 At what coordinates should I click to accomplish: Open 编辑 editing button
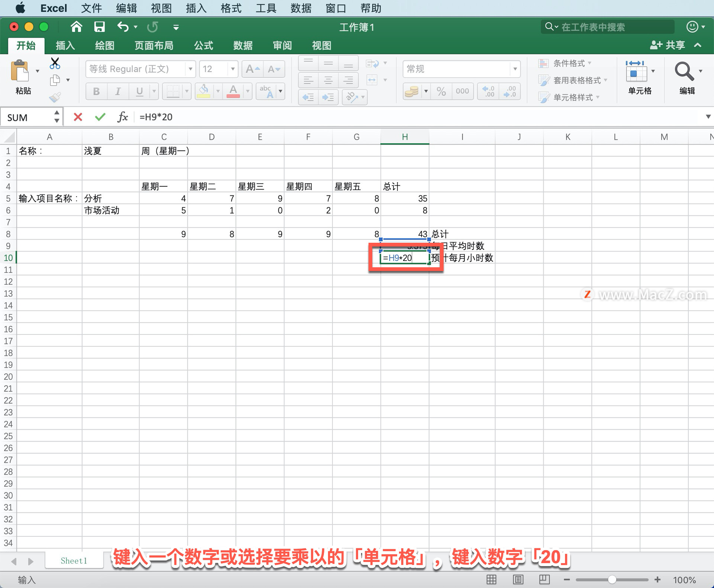pyautogui.click(x=688, y=77)
